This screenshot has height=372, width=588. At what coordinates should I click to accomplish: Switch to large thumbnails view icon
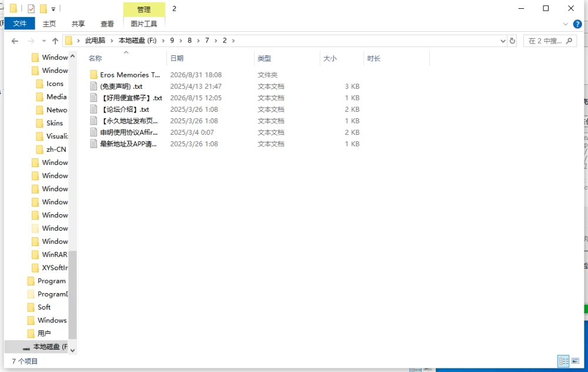click(575, 361)
